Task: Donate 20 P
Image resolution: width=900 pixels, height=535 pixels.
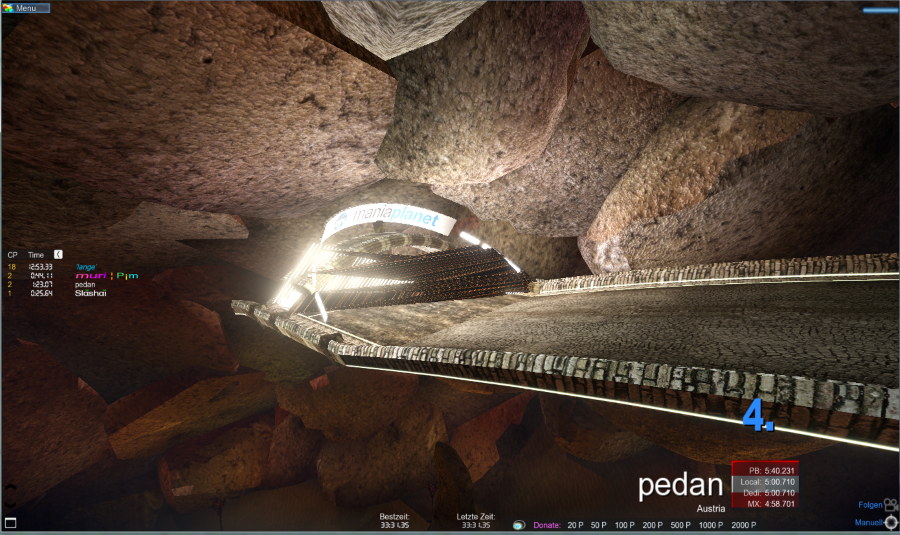Action: point(575,525)
